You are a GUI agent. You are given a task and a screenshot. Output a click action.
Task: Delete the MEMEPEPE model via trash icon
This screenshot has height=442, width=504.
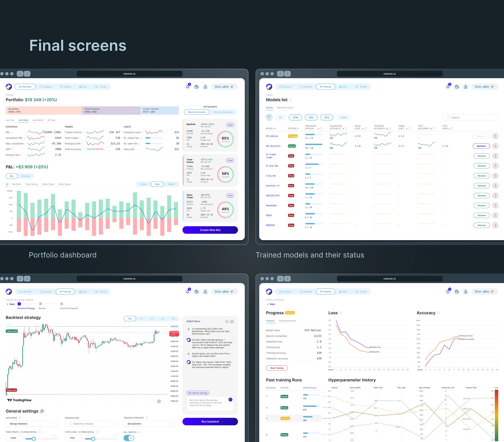click(x=495, y=225)
